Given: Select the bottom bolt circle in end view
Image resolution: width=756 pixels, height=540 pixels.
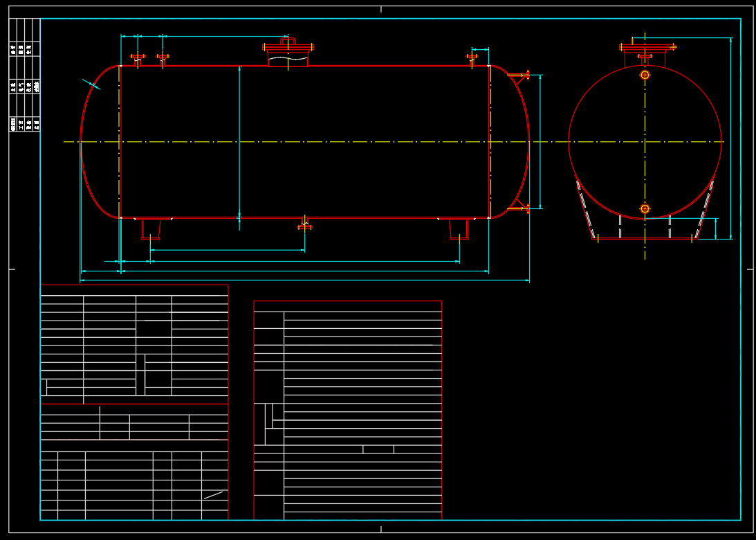Looking at the screenshot, I should tap(645, 208).
